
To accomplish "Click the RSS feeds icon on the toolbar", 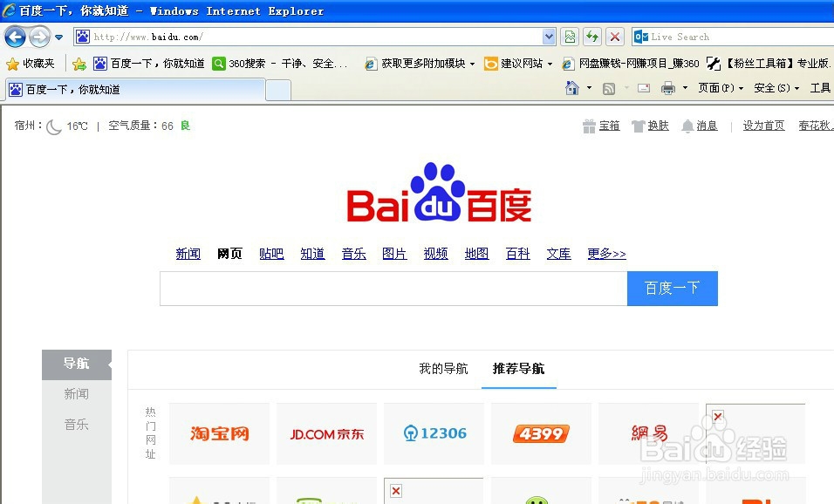I will (607, 87).
